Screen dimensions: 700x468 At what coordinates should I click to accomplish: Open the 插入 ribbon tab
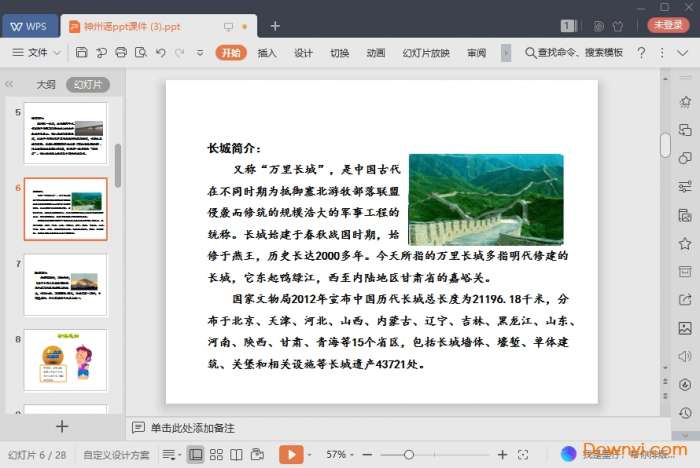point(267,52)
